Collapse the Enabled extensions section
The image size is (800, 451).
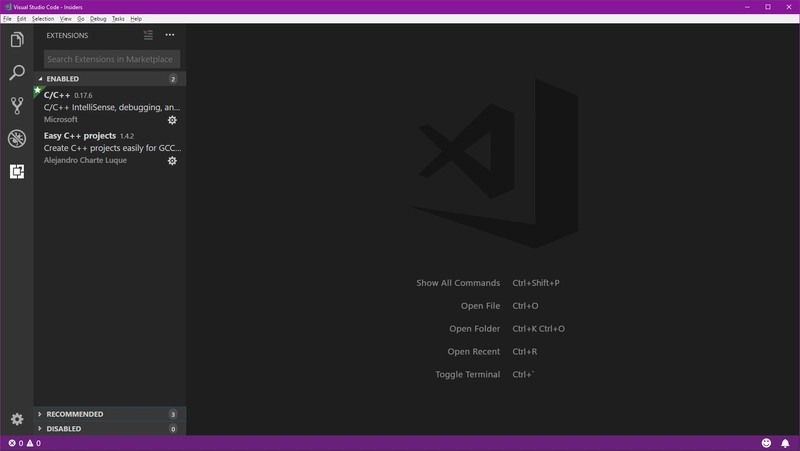(x=62, y=79)
